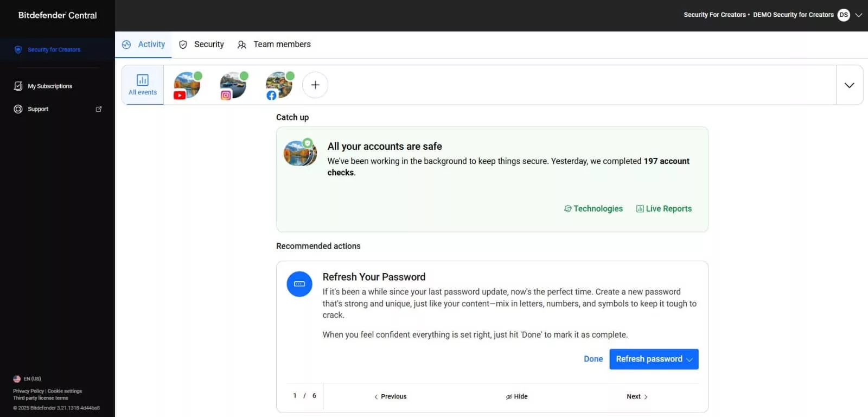The height and width of the screenshot is (417, 868).
Task: Open the Live Reports link
Action: [664, 208]
